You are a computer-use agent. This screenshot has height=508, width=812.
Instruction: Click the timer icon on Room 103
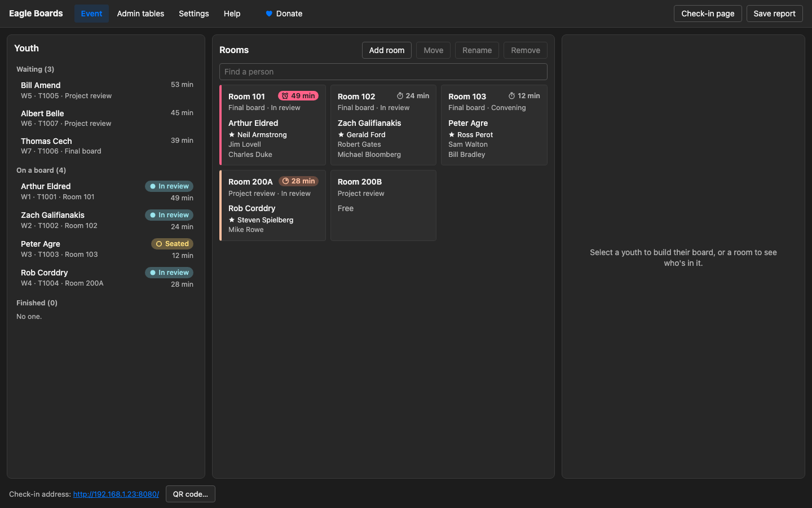(x=511, y=96)
